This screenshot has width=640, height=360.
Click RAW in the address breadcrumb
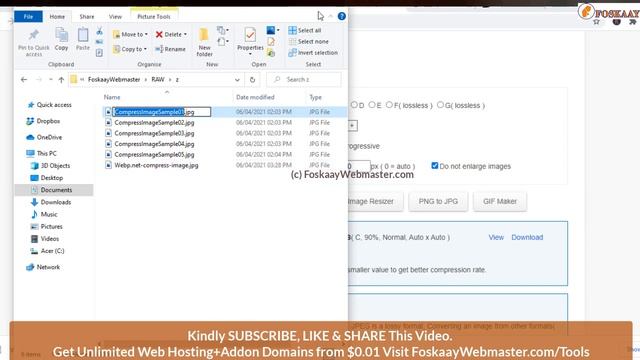point(158,80)
